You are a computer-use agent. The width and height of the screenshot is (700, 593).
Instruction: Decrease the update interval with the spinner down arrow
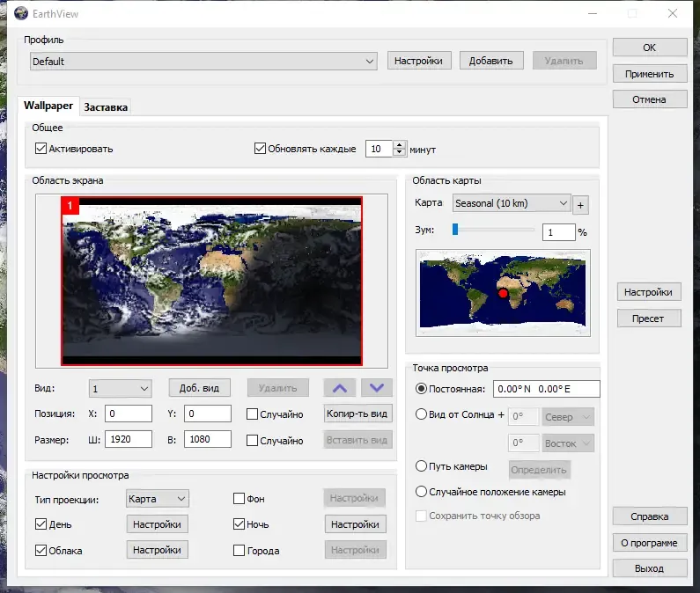(x=400, y=152)
